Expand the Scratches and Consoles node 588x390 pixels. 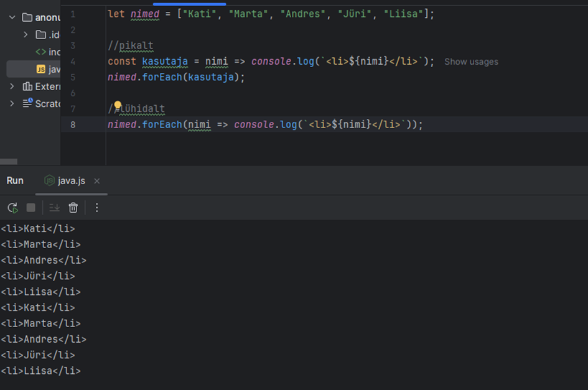(x=12, y=103)
